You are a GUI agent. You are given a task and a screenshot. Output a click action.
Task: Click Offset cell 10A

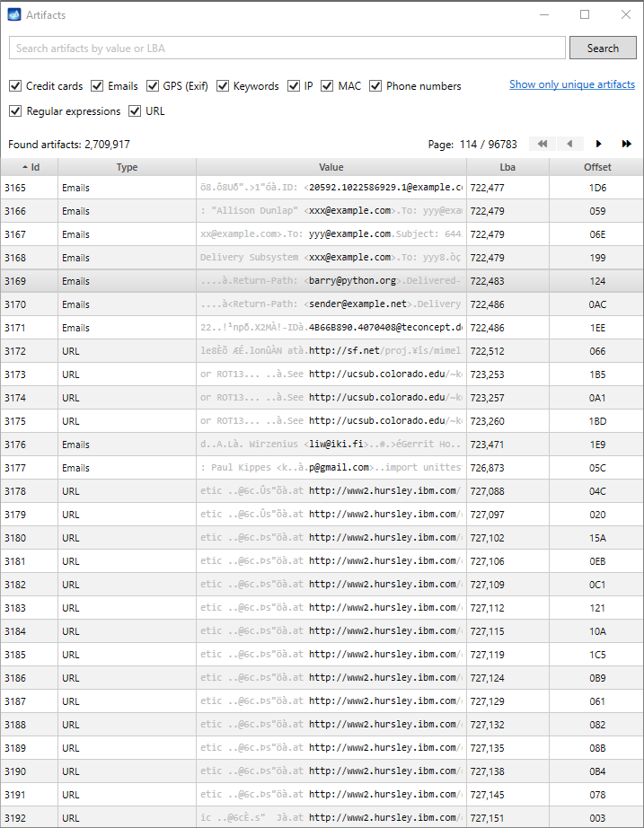[x=596, y=631]
